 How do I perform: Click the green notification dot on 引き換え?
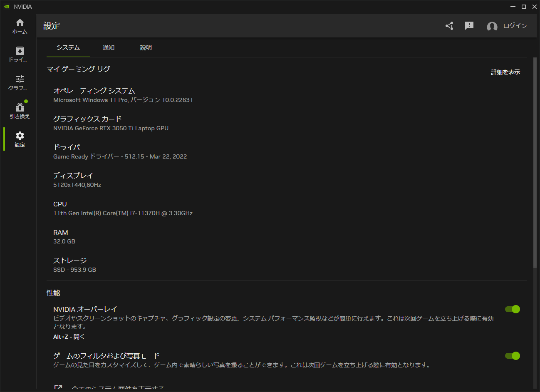click(x=25, y=101)
